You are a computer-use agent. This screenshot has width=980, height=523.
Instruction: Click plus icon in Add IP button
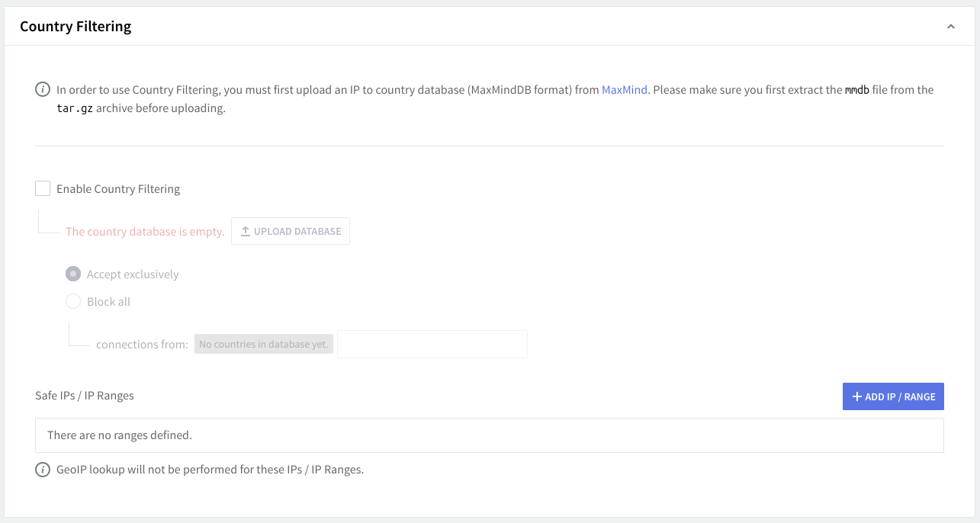click(857, 396)
